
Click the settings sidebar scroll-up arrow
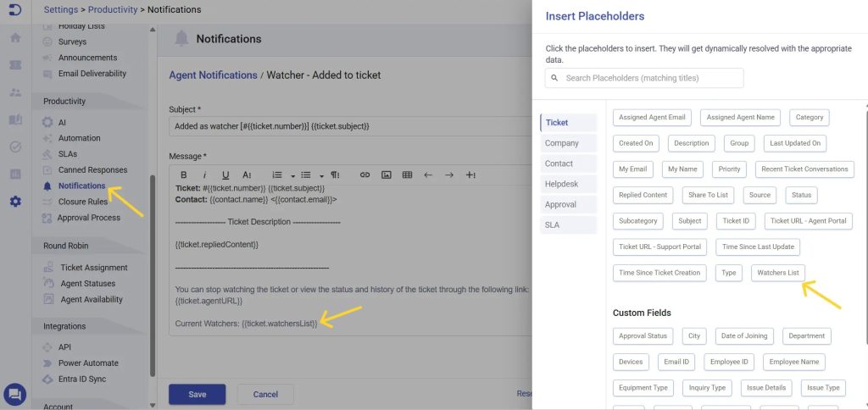[153, 29]
